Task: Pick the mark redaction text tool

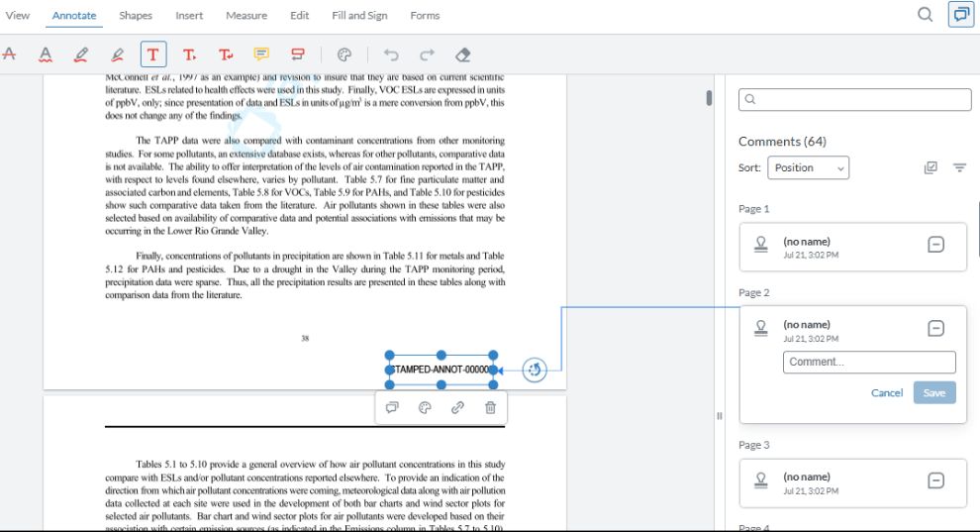Action: point(298,54)
